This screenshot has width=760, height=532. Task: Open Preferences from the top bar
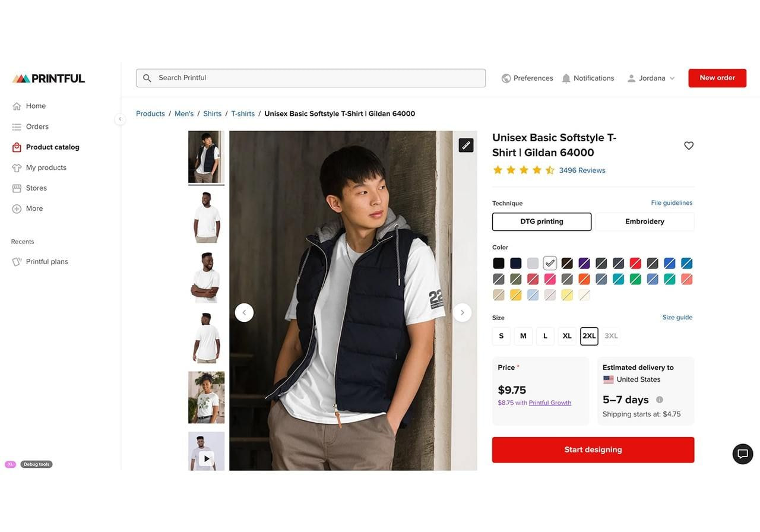pos(527,78)
